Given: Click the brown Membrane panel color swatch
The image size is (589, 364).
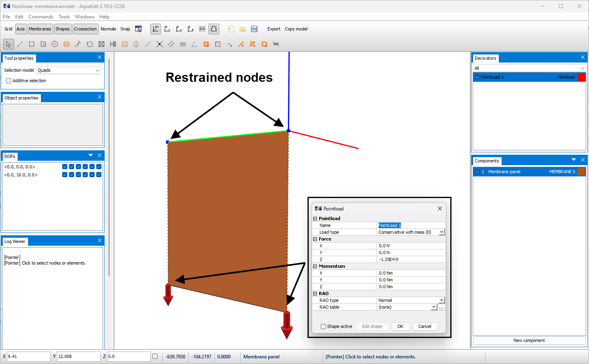Looking at the screenshot, I should tap(581, 172).
